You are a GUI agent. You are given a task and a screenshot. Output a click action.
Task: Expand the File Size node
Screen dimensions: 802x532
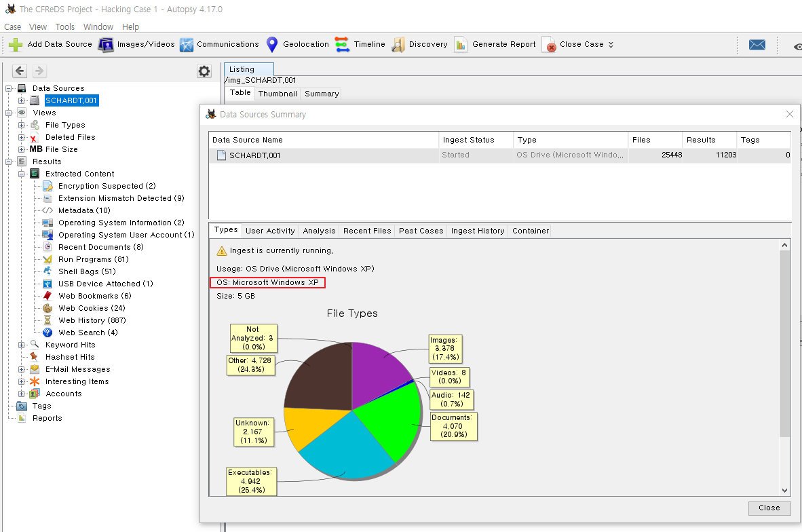[22, 150]
